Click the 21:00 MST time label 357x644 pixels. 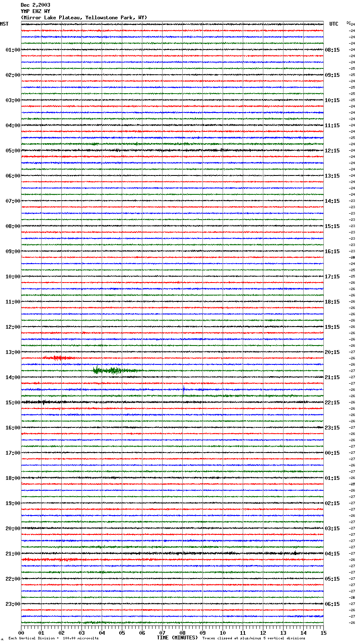pyautogui.click(x=13, y=554)
